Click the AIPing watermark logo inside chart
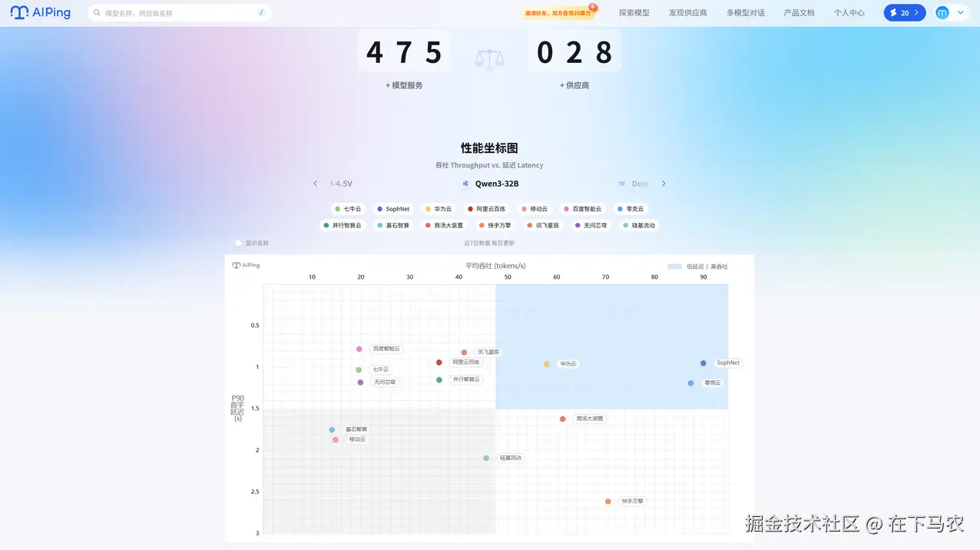This screenshot has height=550, width=980. pos(246,265)
